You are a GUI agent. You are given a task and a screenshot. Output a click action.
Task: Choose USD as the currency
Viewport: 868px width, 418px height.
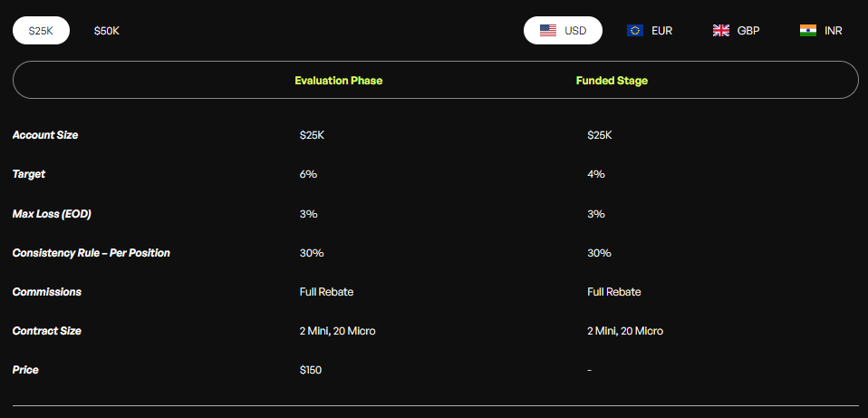[575, 30]
